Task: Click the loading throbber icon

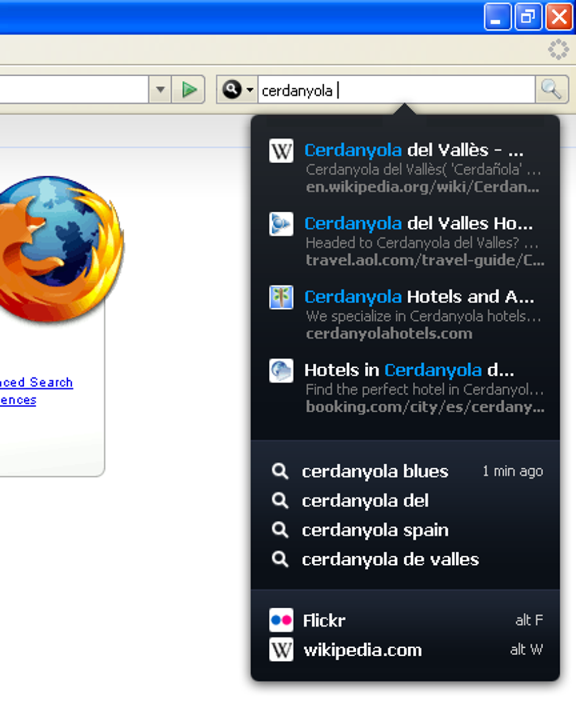Action: (x=558, y=50)
